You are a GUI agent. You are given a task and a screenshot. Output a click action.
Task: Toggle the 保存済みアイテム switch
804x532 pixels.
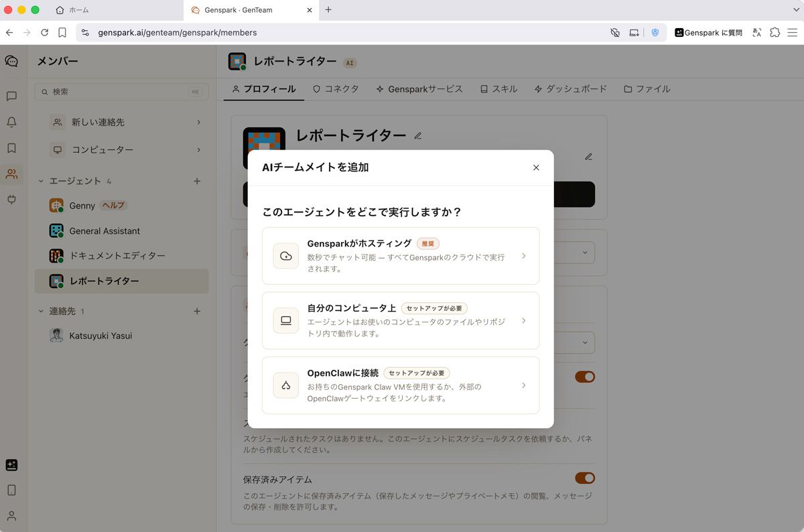585,478
